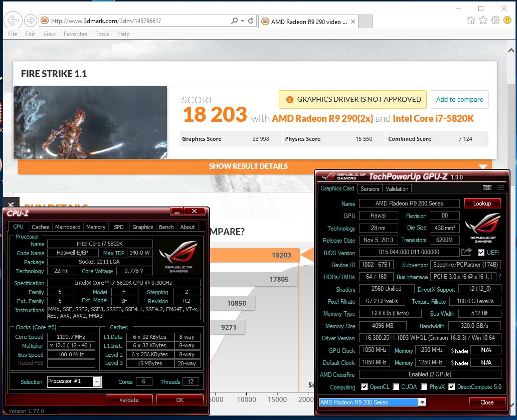Viewport: 517px width, 420px height.
Task: Click the search magnifier in address bar
Action: pos(235,21)
